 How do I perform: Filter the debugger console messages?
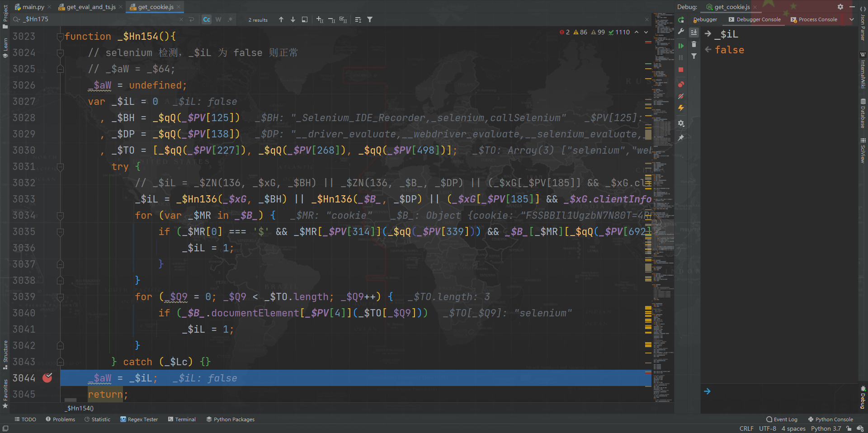click(694, 56)
